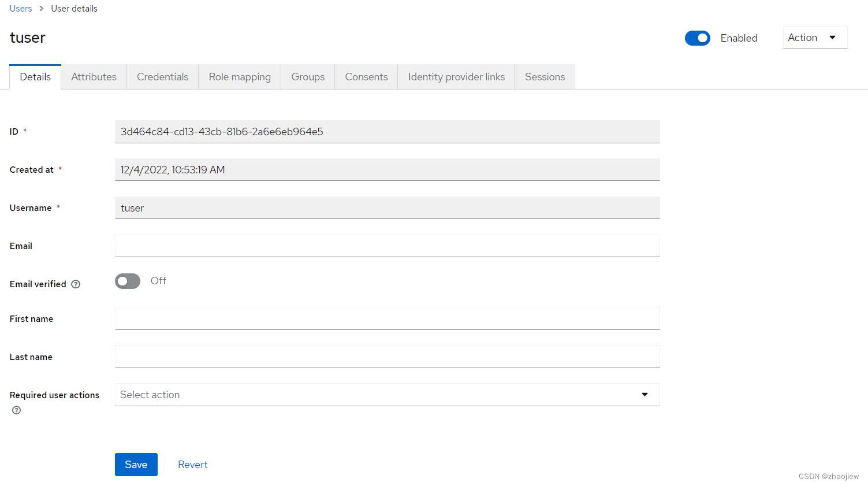Click the User details breadcrumb text

click(74, 9)
